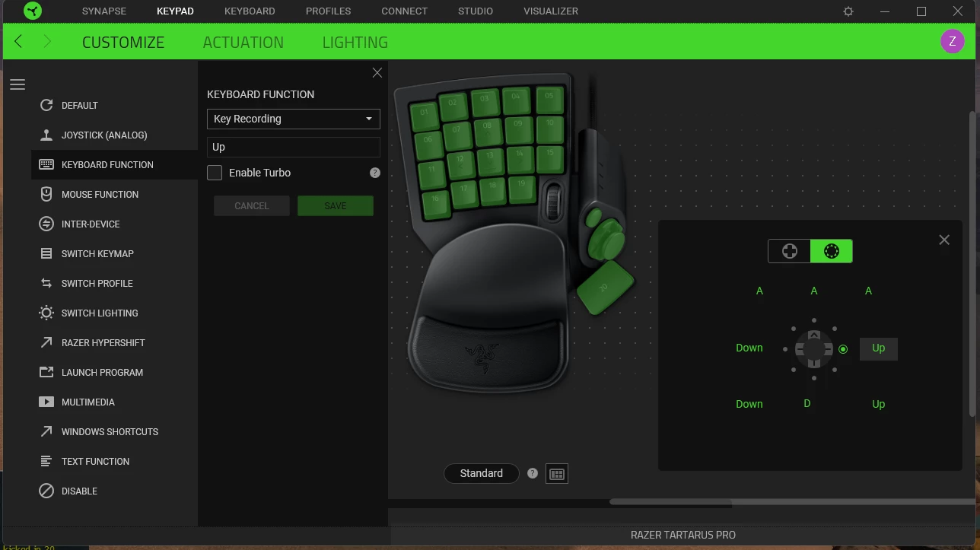Open the VISUALIZER tab
The image size is (980, 550).
pyautogui.click(x=551, y=11)
